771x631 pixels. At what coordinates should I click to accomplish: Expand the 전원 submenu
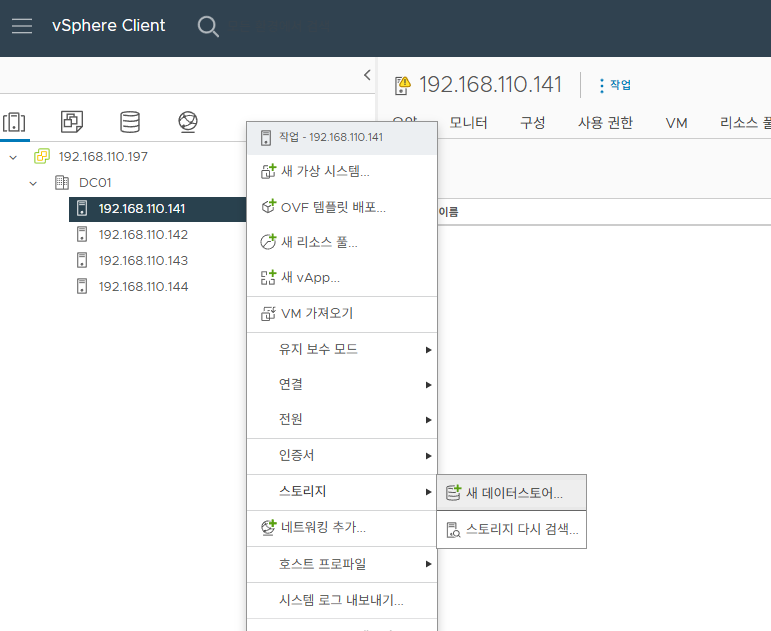(428, 420)
